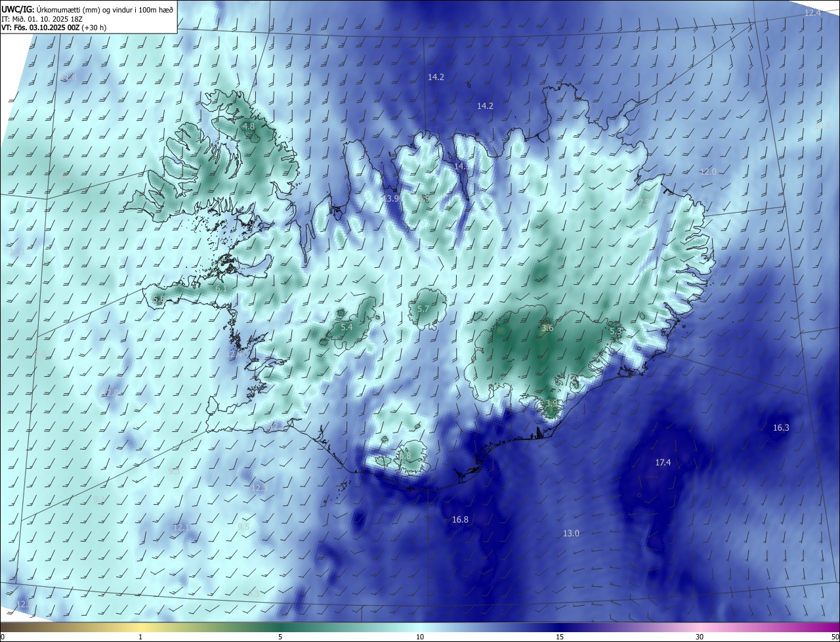The width and height of the screenshot is (840, 642).
Task: Click the 13.0 value label on the map
Action: [x=571, y=533]
